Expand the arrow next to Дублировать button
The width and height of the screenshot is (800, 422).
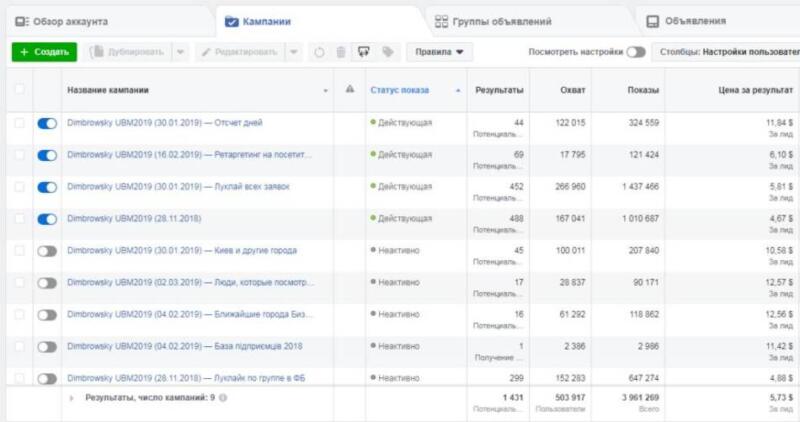[179, 52]
